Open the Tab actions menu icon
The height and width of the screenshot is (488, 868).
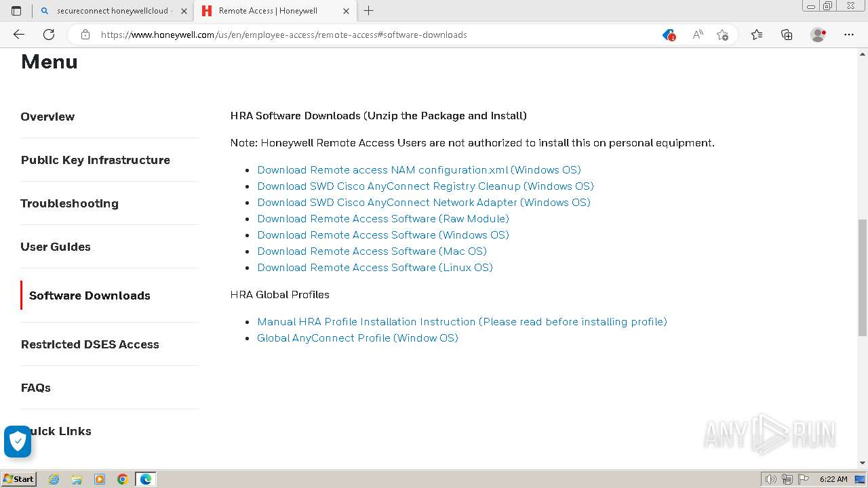click(16, 11)
